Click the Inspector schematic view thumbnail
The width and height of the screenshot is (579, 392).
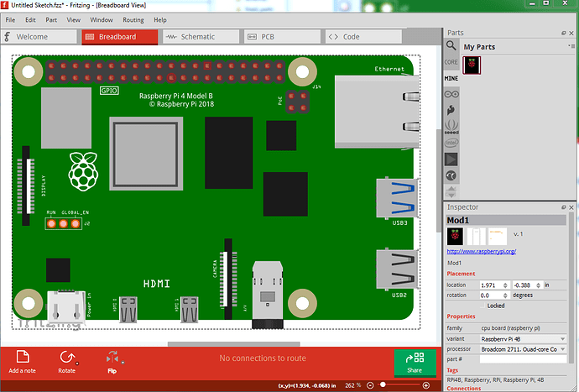(x=477, y=237)
